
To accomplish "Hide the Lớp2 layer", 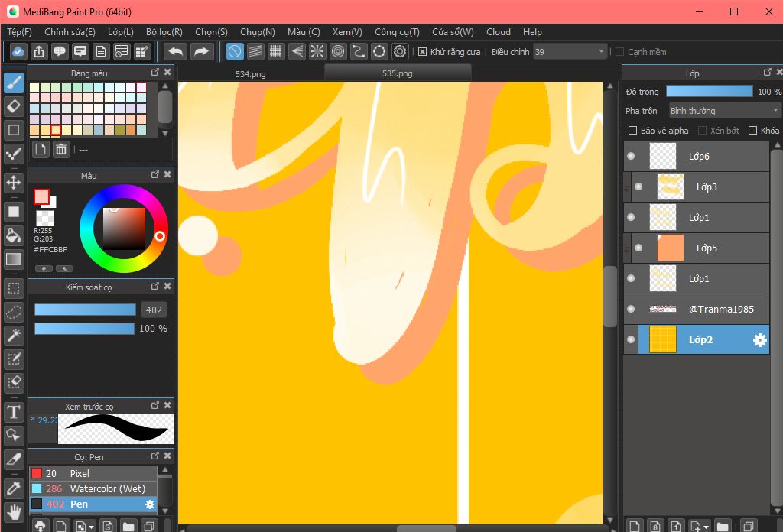I will (x=631, y=339).
